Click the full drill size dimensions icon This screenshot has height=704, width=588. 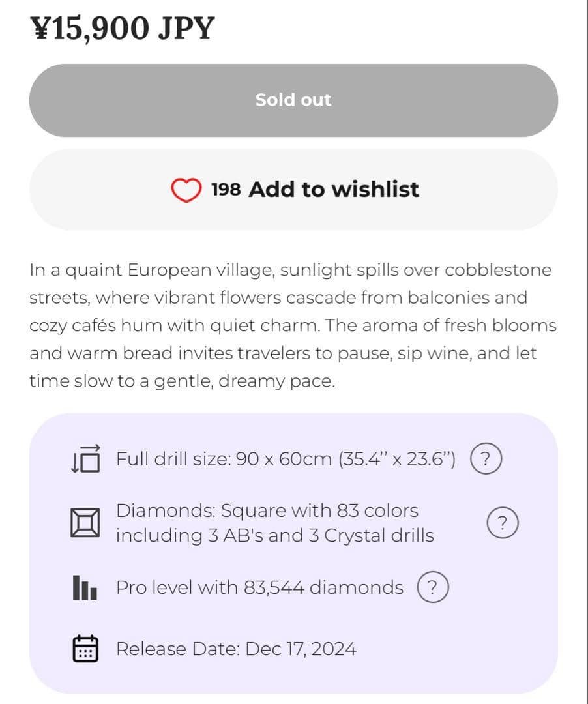point(85,460)
